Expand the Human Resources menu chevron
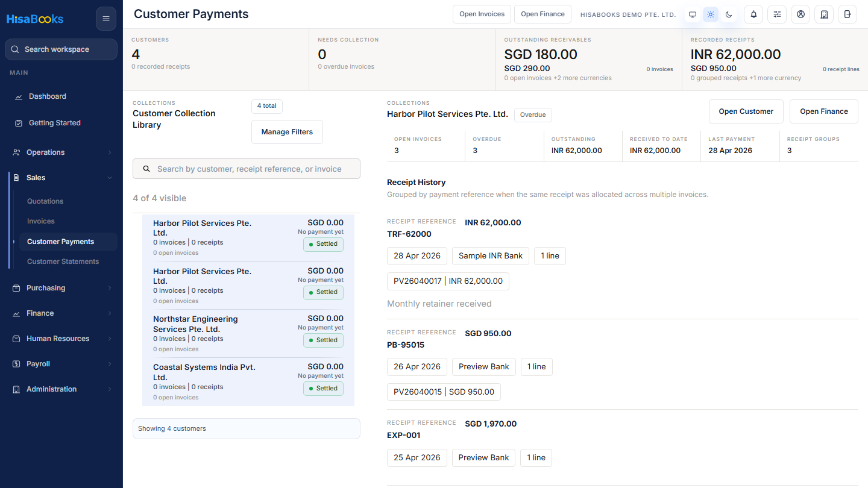Image resolution: width=868 pixels, height=488 pixels. 110,339
